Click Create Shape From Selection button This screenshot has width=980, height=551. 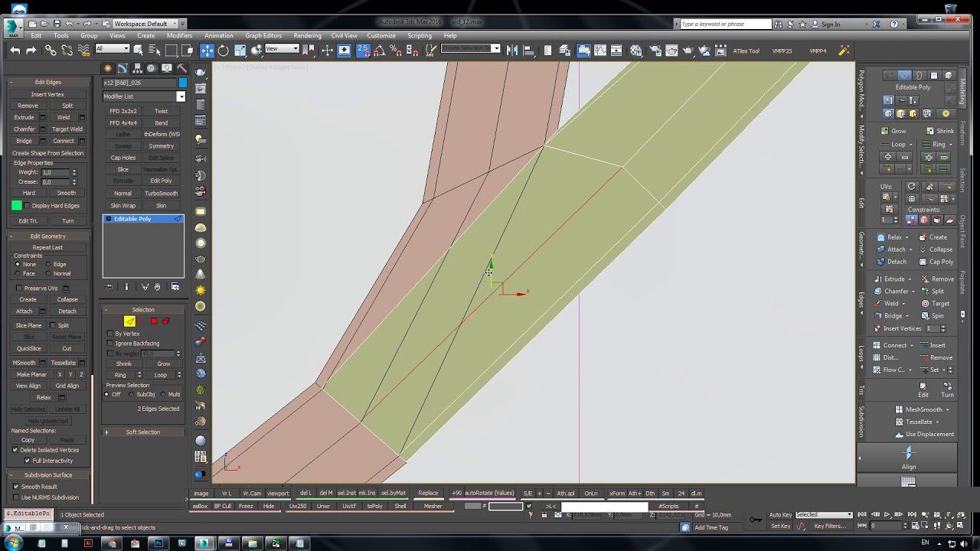[47, 153]
